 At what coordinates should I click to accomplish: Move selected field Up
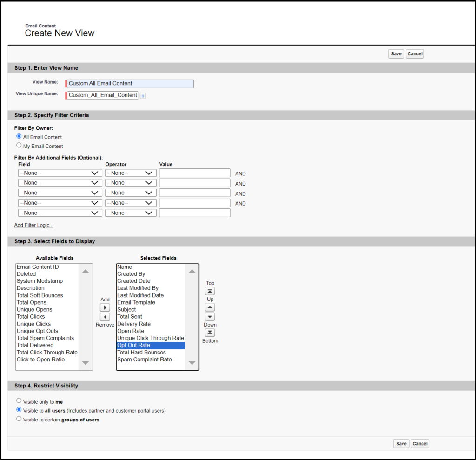[210, 307]
